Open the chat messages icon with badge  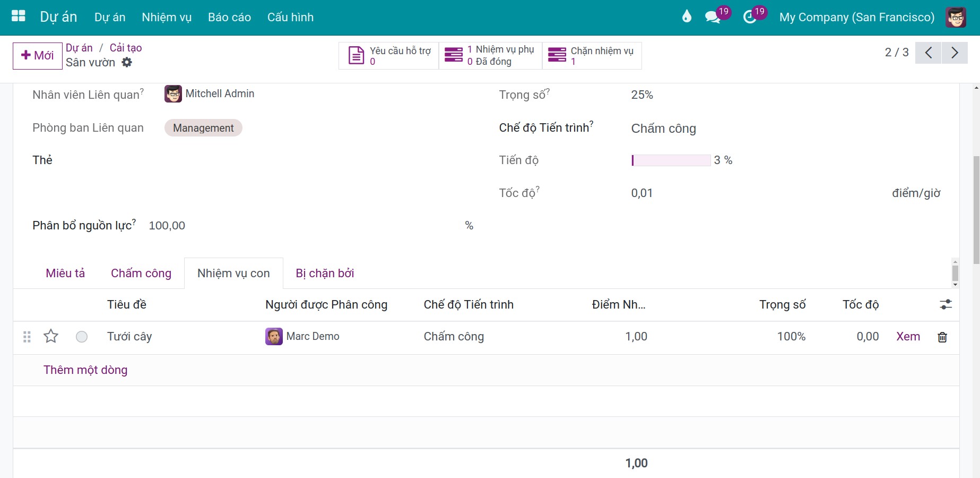[713, 17]
